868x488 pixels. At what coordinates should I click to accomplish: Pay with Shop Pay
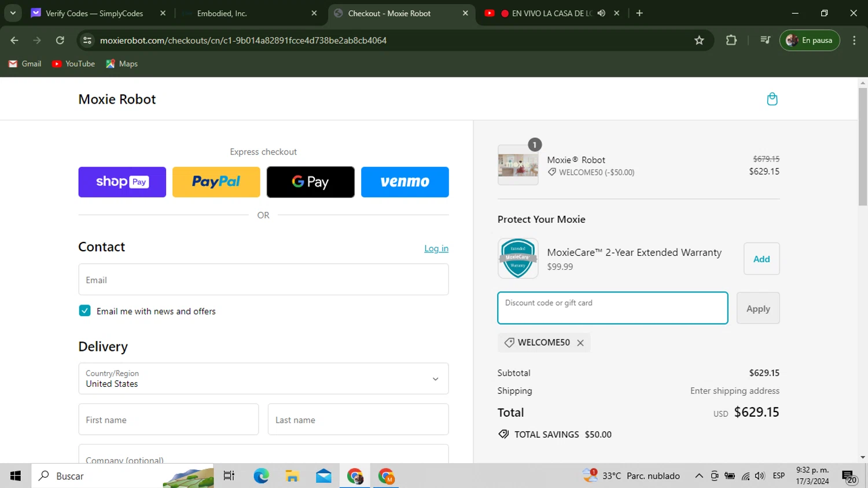[x=122, y=182]
